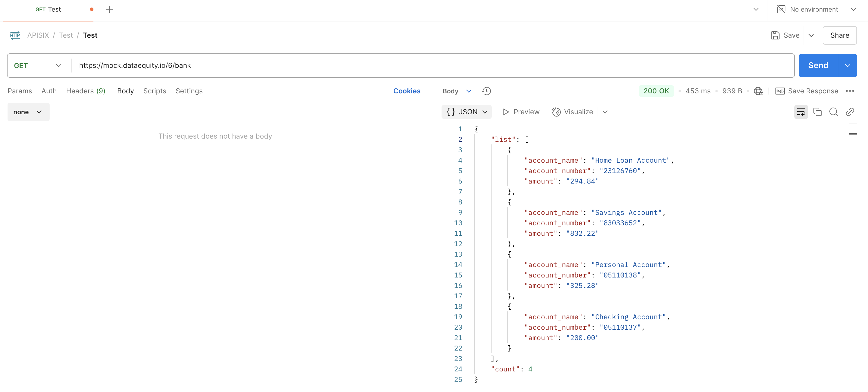Screen dimensions: 868x392
Task: Toggle word wrap in response viewer
Action: point(801,112)
